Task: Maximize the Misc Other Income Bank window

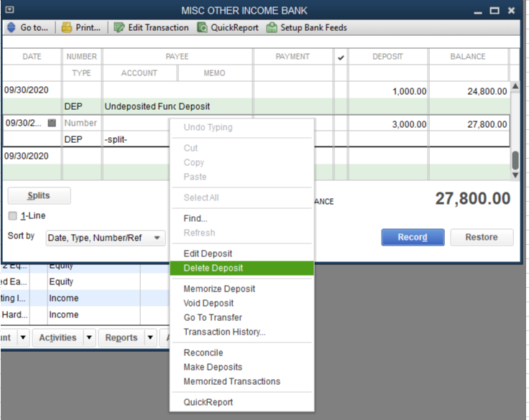Action: [494, 11]
